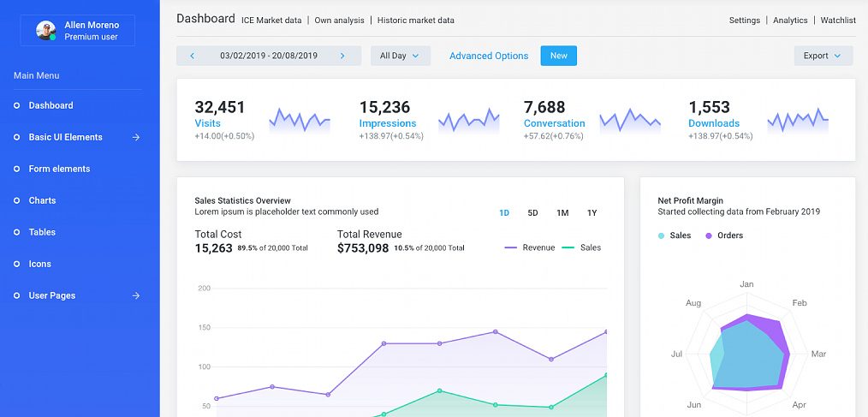Click the Downloads sparkline chart
The height and width of the screenshot is (417, 868).
pyautogui.click(x=797, y=120)
